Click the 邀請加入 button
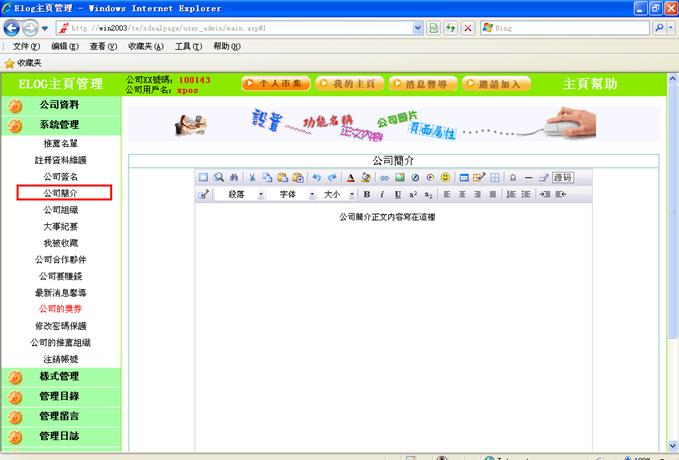679x460 pixels. tap(497, 84)
